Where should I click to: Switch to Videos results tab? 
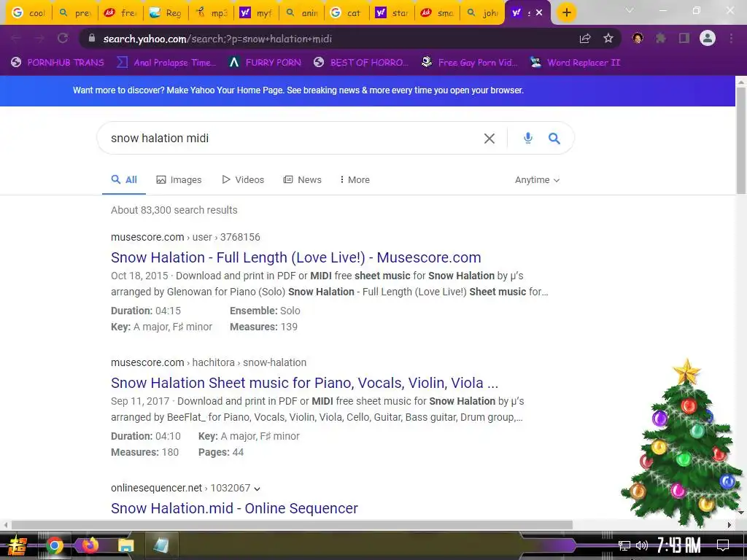pos(243,179)
